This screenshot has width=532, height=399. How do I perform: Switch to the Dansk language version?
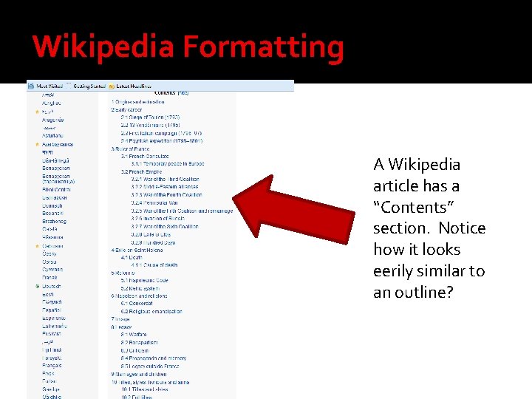click(50, 277)
